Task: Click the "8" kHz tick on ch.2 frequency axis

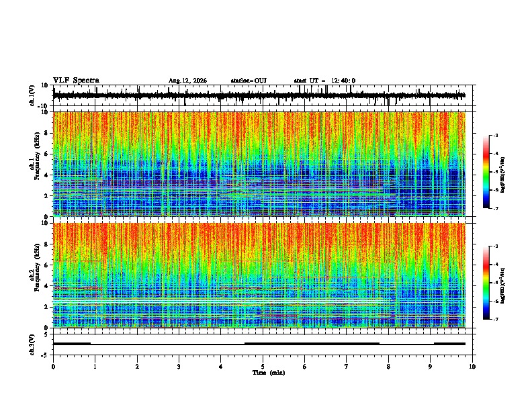Action: pyautogui.click(x=47, y=244)
